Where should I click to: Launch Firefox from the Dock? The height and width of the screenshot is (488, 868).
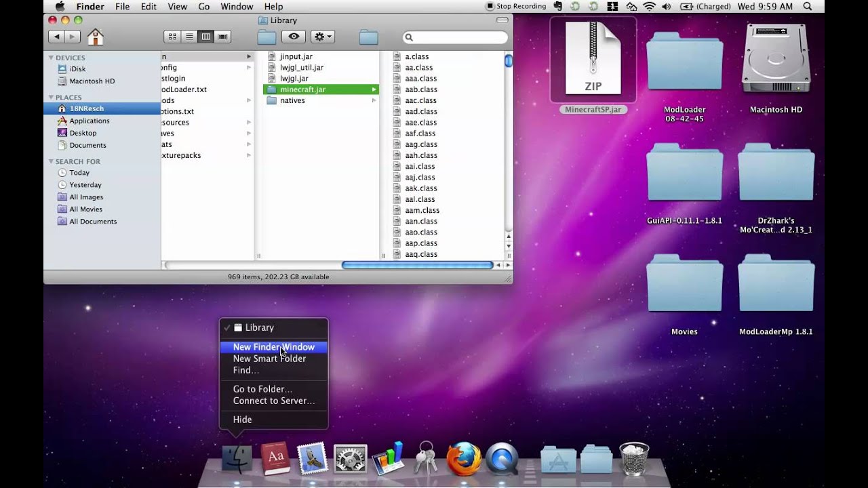(464, 459)
